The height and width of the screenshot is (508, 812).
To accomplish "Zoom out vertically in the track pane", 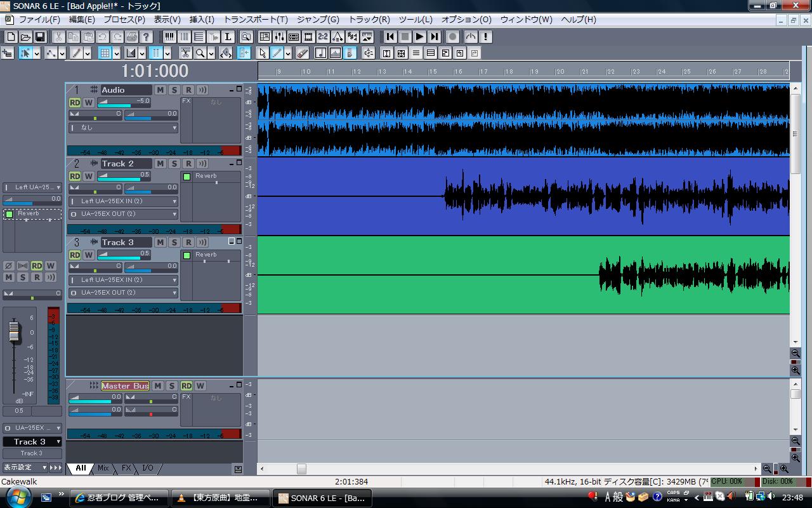I will coord(796,354).
